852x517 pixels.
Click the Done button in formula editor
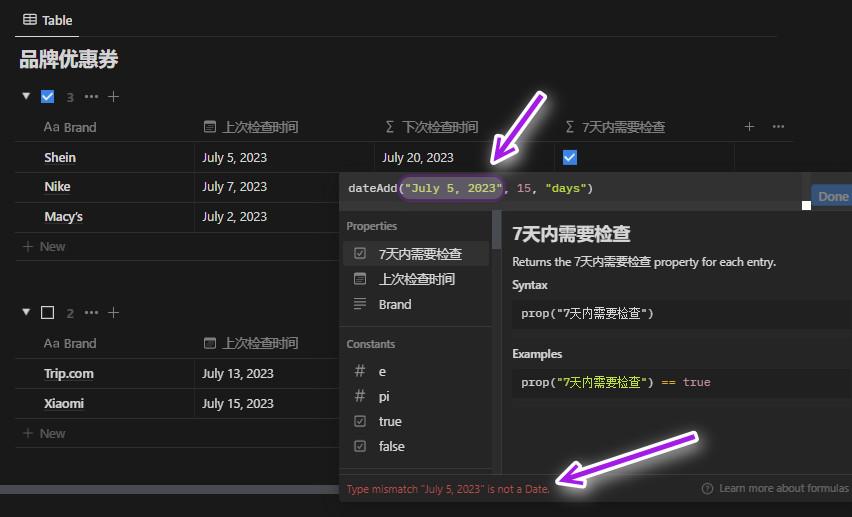click(x=832, y=196)
